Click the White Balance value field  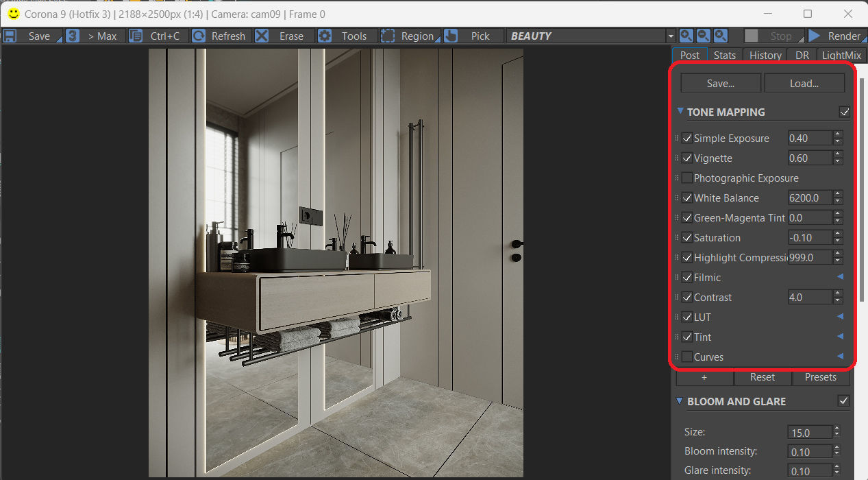pyautogui.click(x=810, y=198)
